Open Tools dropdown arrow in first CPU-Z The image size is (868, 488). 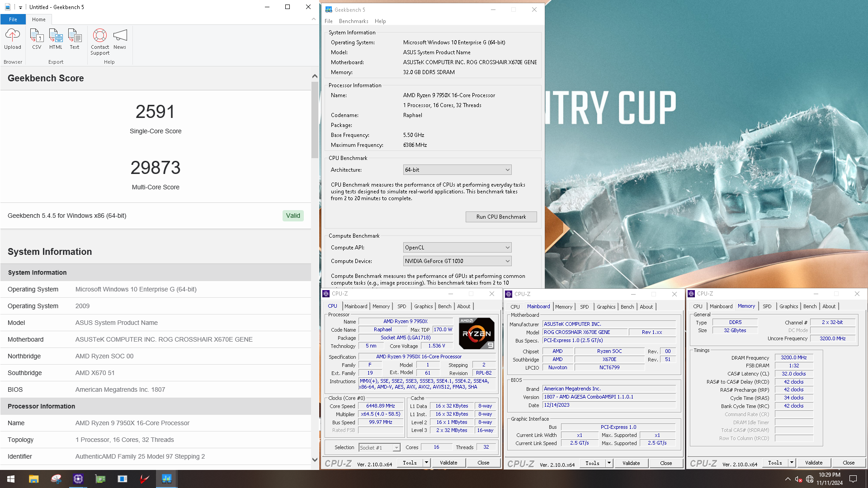(426, 463)
